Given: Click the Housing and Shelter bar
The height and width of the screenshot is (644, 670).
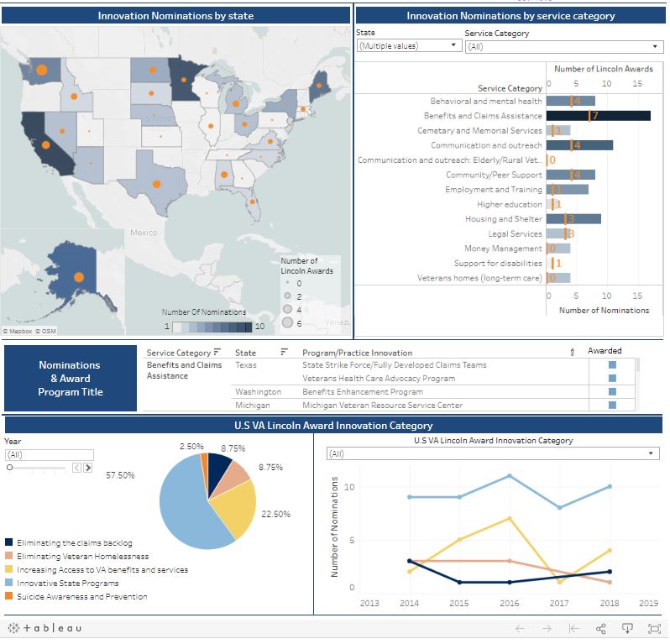Looking at the screenshot, I should [x=573, y=219].
